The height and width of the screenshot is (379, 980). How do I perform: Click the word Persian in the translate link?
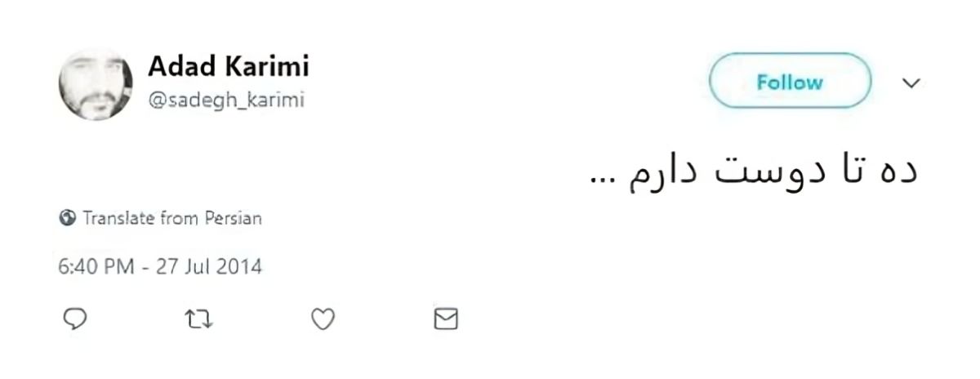(x=233, y=218)
